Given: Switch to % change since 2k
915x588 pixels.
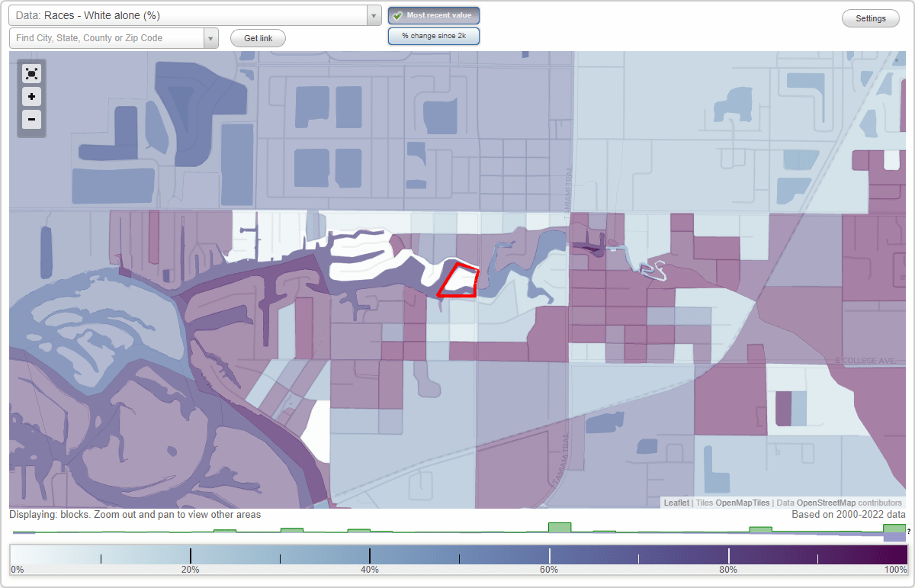Looking at the screenshot, I should tap(434, 36).
